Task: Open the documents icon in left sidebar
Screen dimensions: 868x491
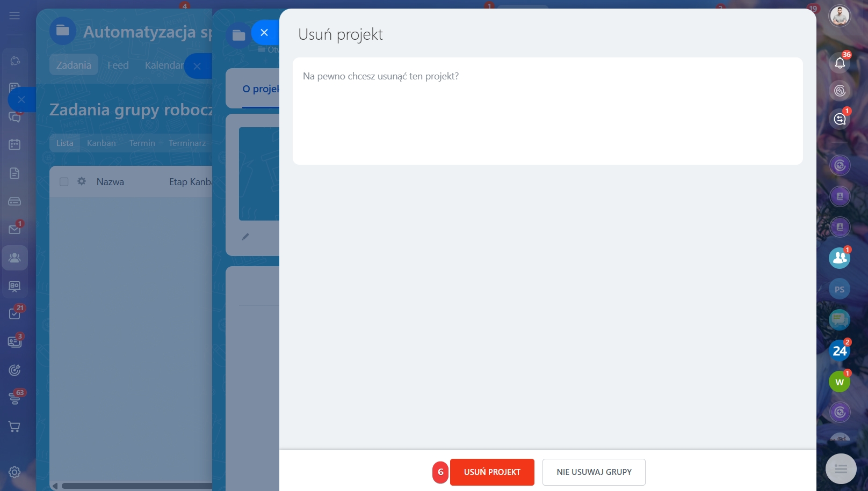Action: (x=15, y=173)
